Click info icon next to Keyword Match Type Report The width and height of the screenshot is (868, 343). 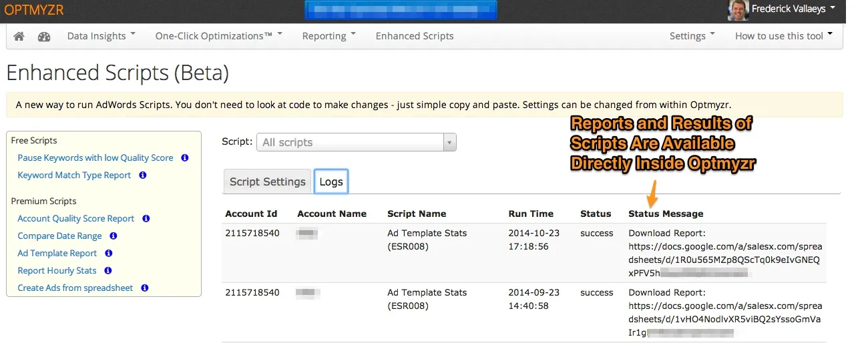click(143, 176)
